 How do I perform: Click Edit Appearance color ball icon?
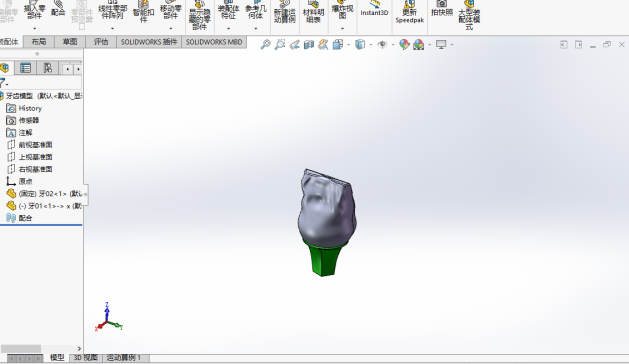tap(404, 45)
